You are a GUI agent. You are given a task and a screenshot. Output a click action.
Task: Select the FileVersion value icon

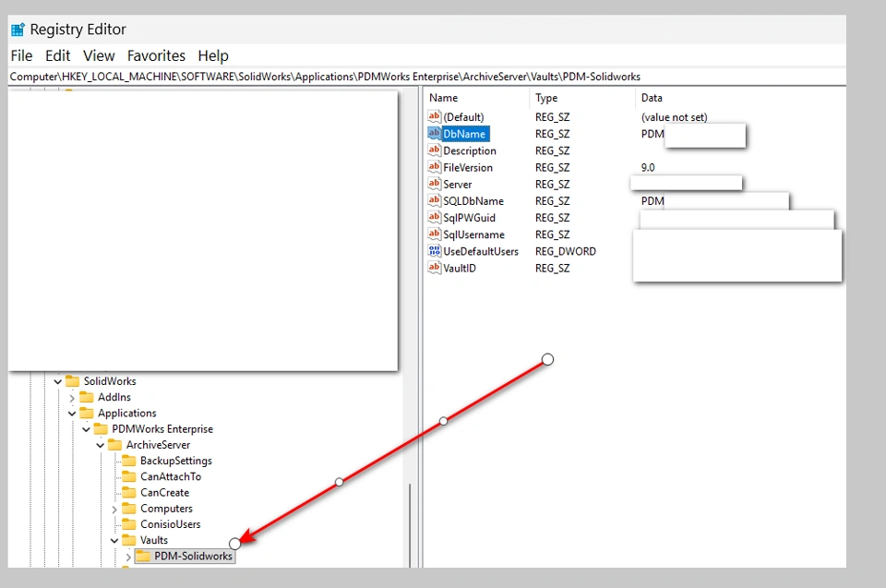tap(434, 167)
